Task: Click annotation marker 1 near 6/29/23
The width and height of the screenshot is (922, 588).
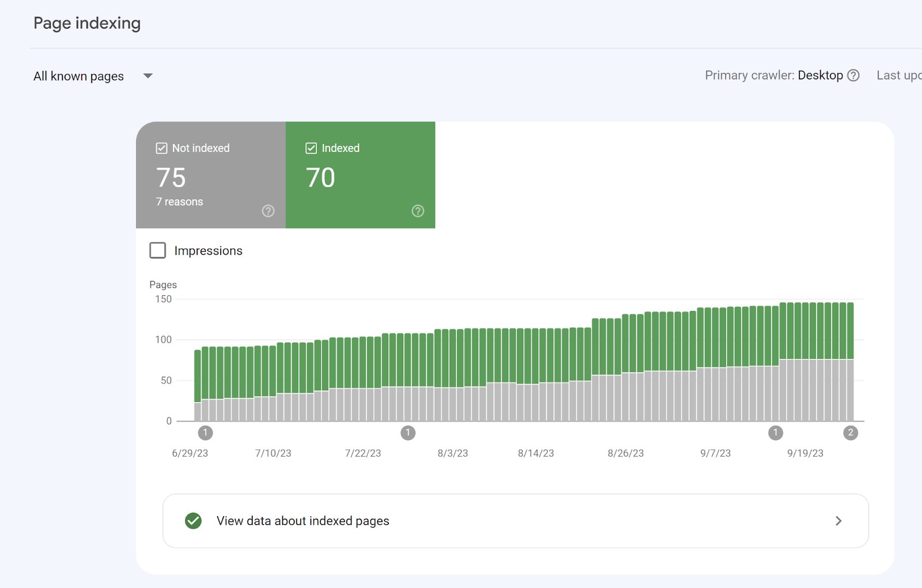Action: [x=205, y=433]
